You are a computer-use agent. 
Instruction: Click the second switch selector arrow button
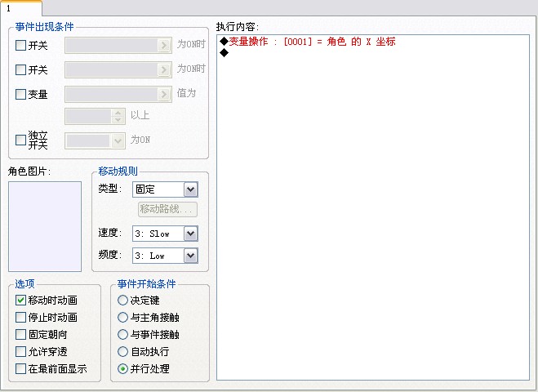click(164, 69)
